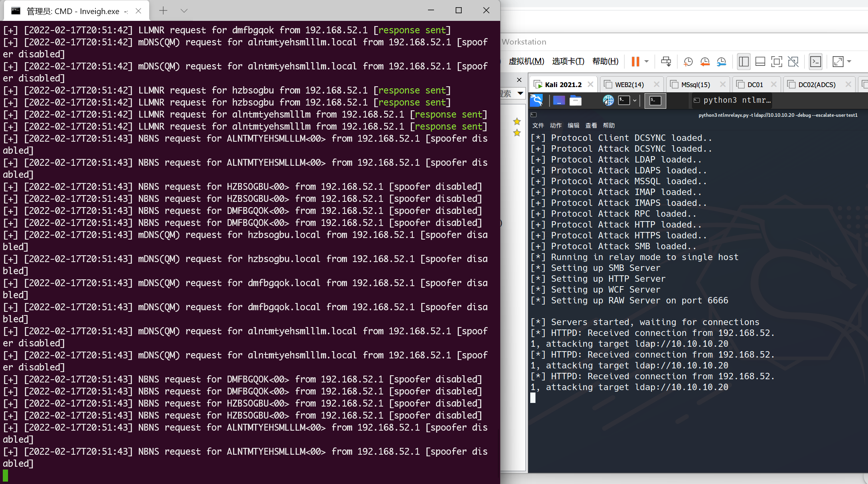Take a VM snapshot with clock-plus icon
Image resolution: width=868 pixels, height=484 pixels.
pos(688,61)
